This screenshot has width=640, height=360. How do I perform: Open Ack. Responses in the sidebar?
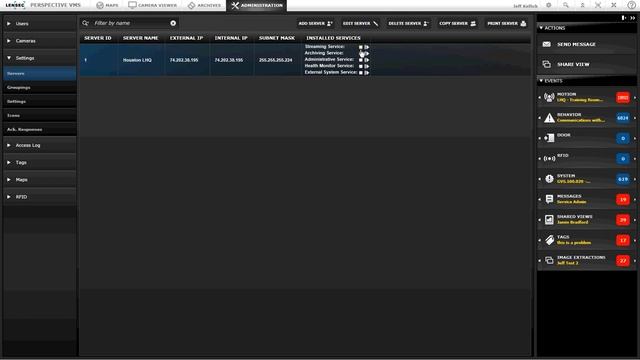pos(40,129)
